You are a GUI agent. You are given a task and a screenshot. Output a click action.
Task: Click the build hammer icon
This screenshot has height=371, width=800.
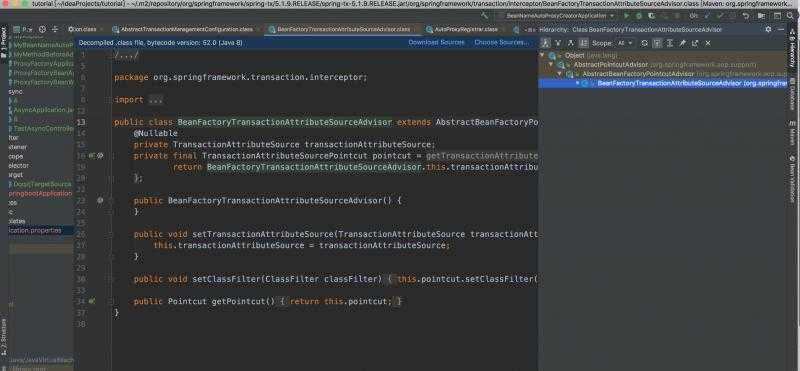(484, 16)
